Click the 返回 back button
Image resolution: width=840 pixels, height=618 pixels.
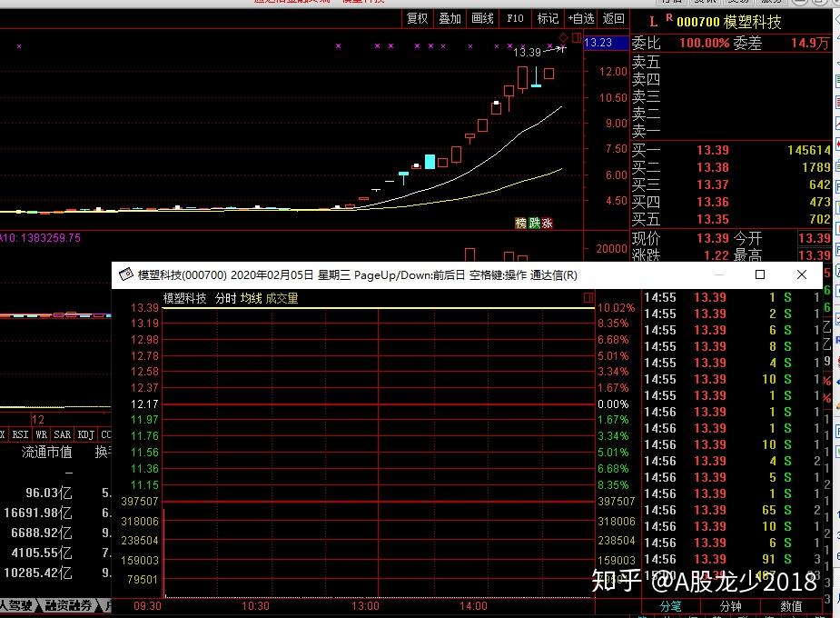613,19
